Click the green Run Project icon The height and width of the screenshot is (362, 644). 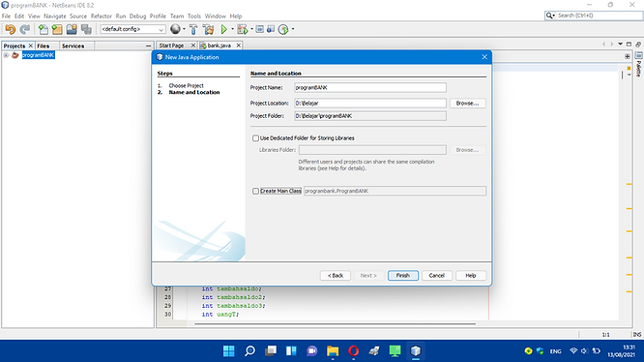(223, 29)
